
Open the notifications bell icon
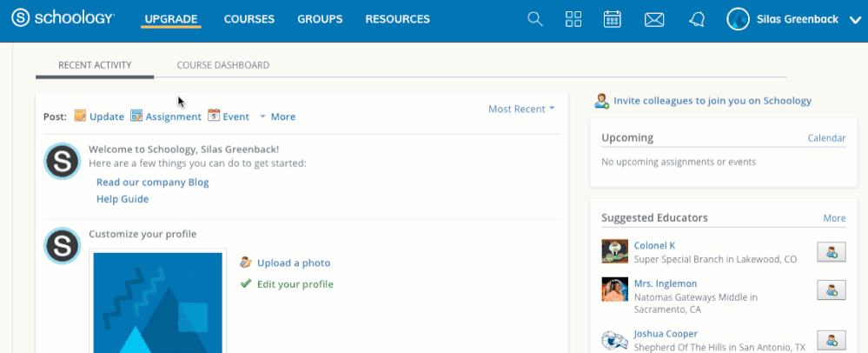tap(697, 19)
